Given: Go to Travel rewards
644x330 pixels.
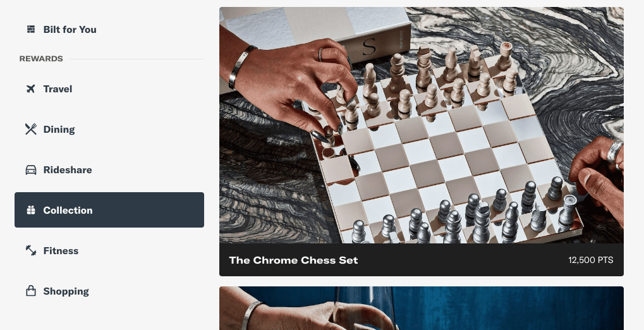Looking at the screenshot, I should click(x=109, y=89).
